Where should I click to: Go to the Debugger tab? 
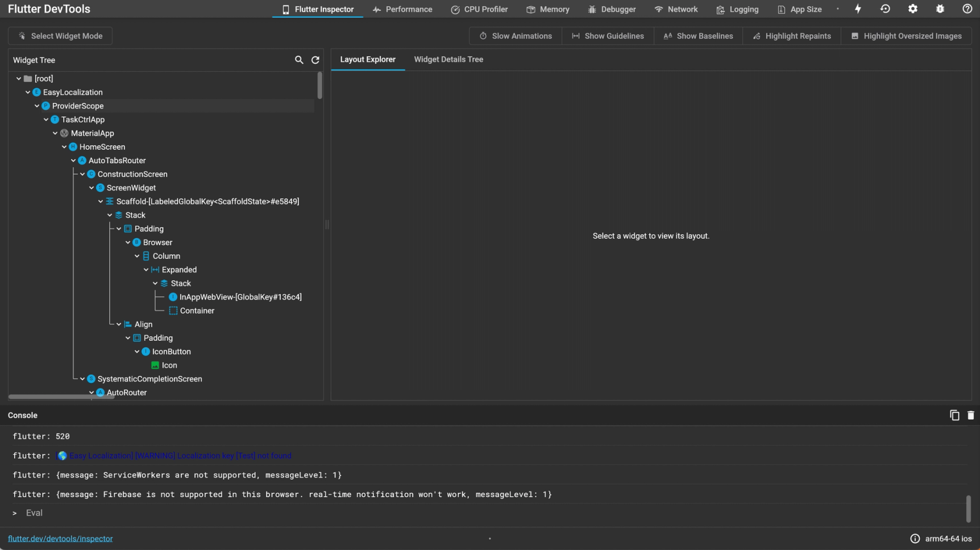[x=612, y=9]
